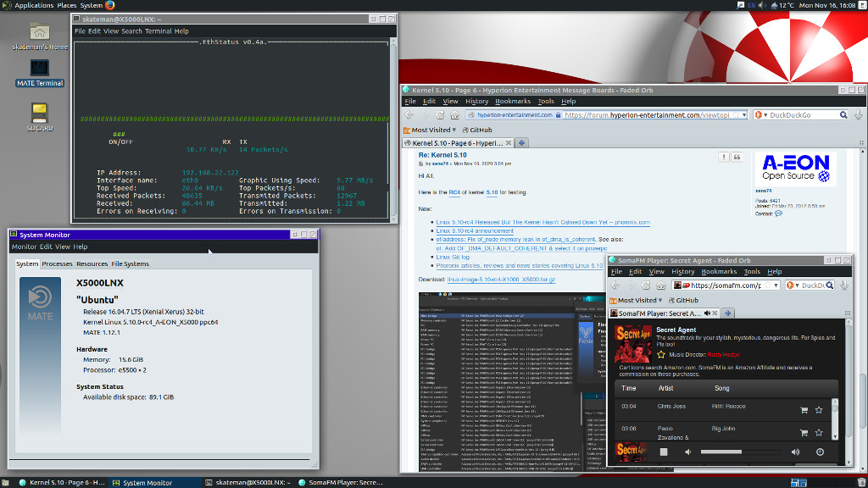
Task: Quote the post by xeno74
Action: click(737, 157)
